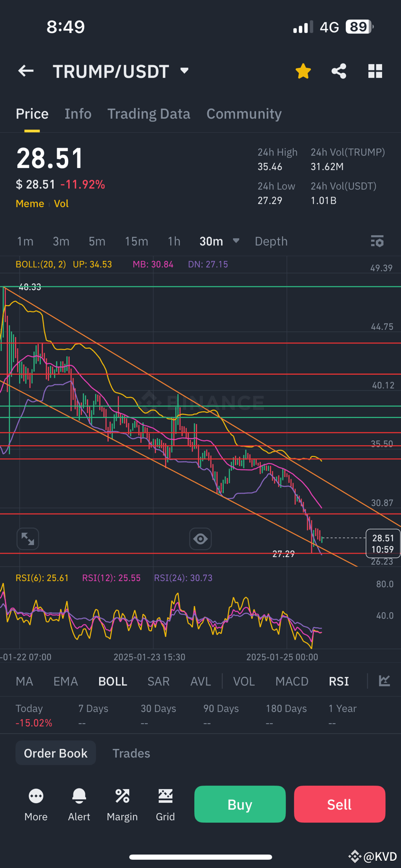Open the four-square grid layout icon
The image size is (401, 868).
coord(375,71)
